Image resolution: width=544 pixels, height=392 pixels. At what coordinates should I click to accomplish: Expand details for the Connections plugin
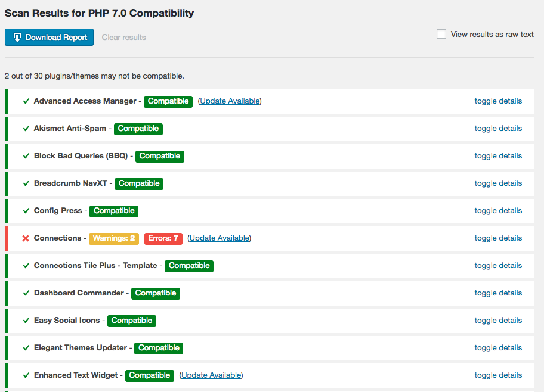(x=498, y=238)
